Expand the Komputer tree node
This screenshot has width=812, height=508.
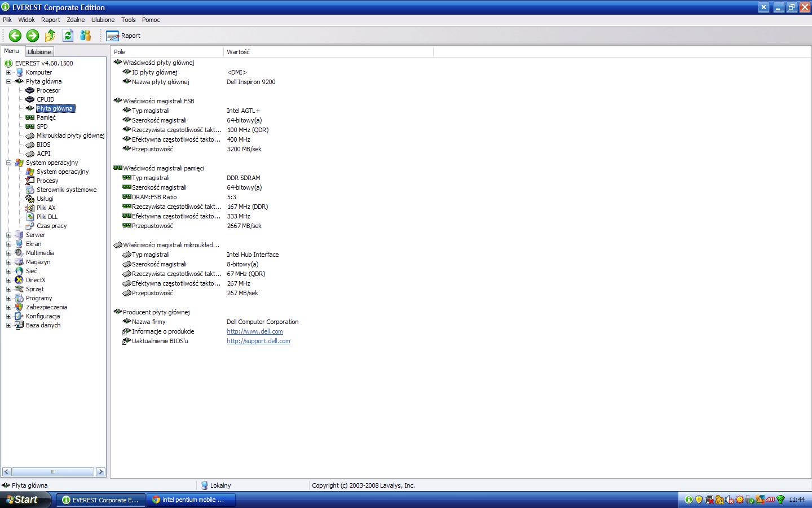tap(8, 72)
